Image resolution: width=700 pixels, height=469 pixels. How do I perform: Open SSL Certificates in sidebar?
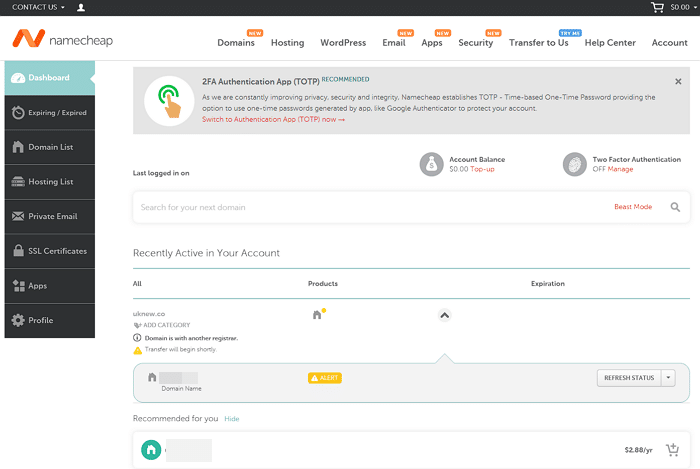pos(50,251)
